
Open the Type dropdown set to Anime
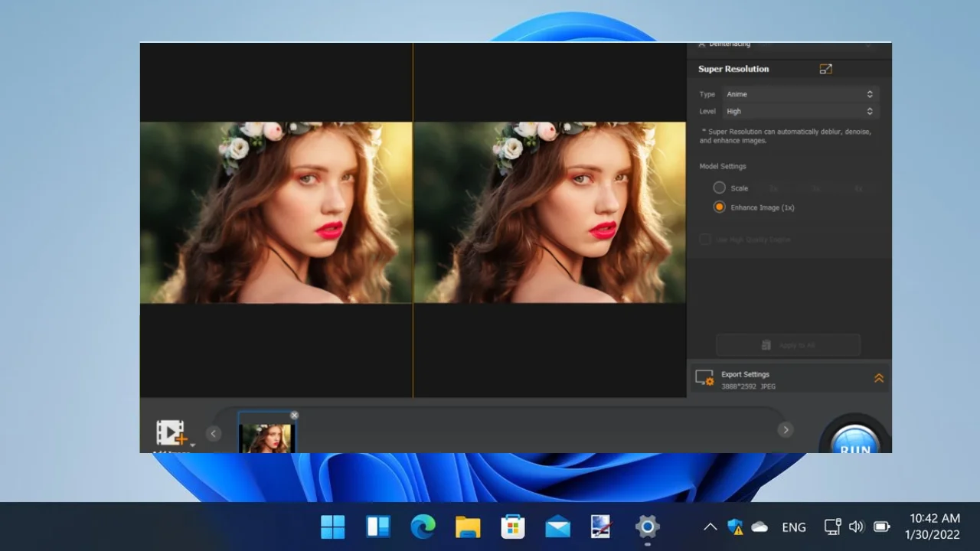click(799, 94)
